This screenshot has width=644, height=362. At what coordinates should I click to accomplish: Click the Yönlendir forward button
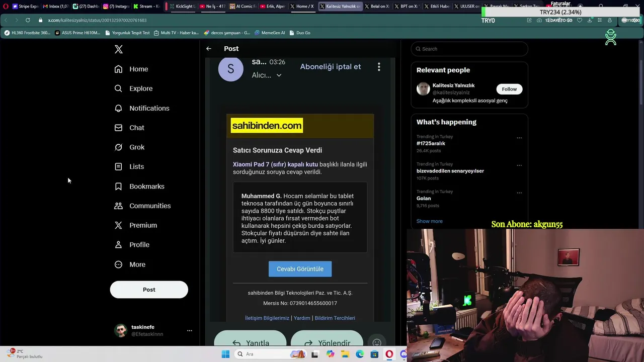coord(327,339)
